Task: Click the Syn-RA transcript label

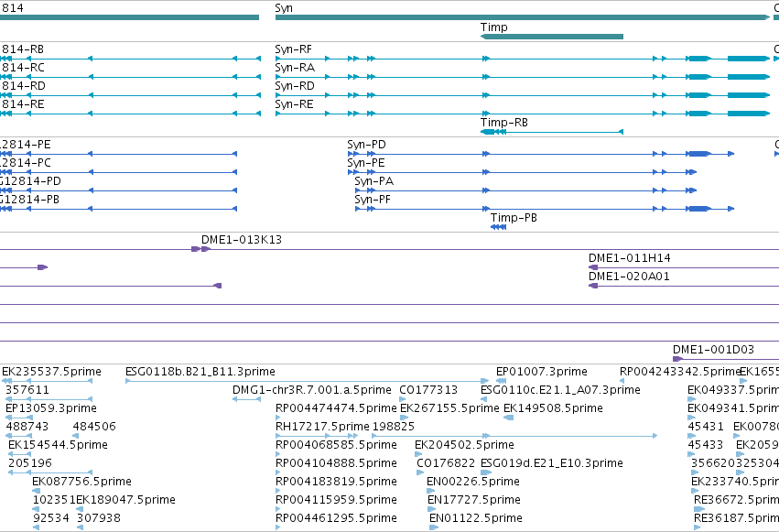Action: click(x=295, y=68)
